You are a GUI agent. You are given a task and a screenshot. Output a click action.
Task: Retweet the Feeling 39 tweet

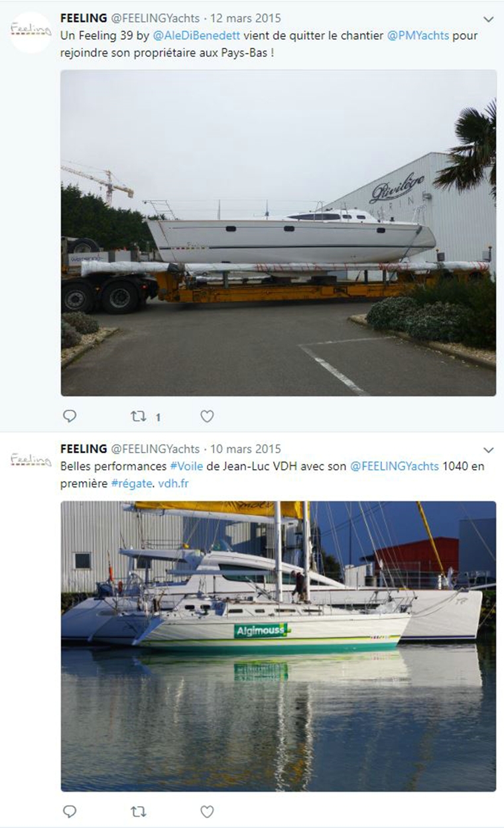tap(139, 417)
